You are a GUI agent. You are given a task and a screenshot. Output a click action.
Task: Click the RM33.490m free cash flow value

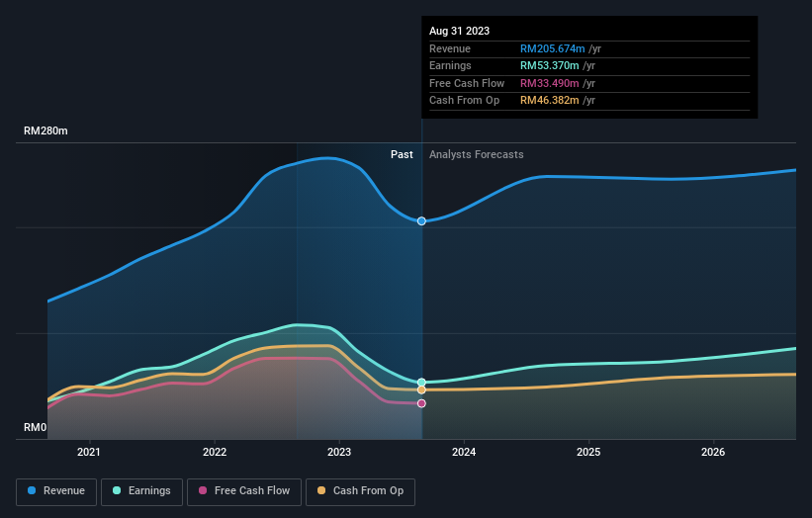[550, 83]
